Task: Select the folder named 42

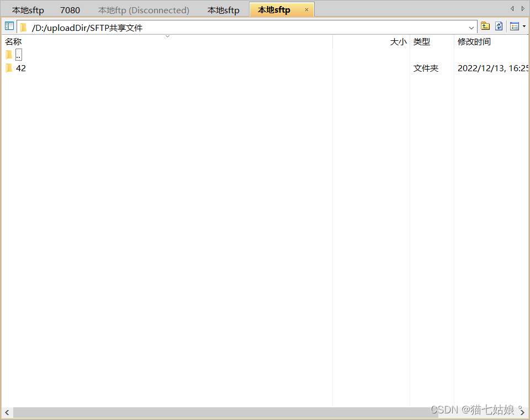Action: tap(20, 68)
